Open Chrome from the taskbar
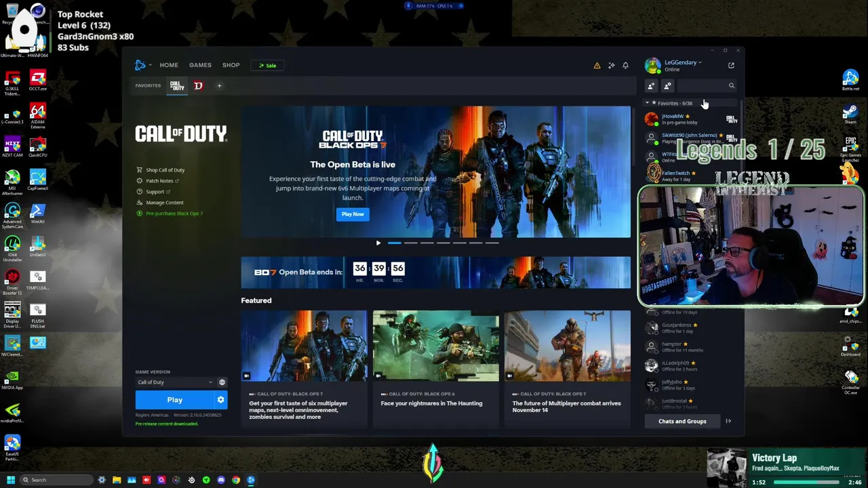The width and height of the screenshot is (868, 488). (x=236, y=480)
